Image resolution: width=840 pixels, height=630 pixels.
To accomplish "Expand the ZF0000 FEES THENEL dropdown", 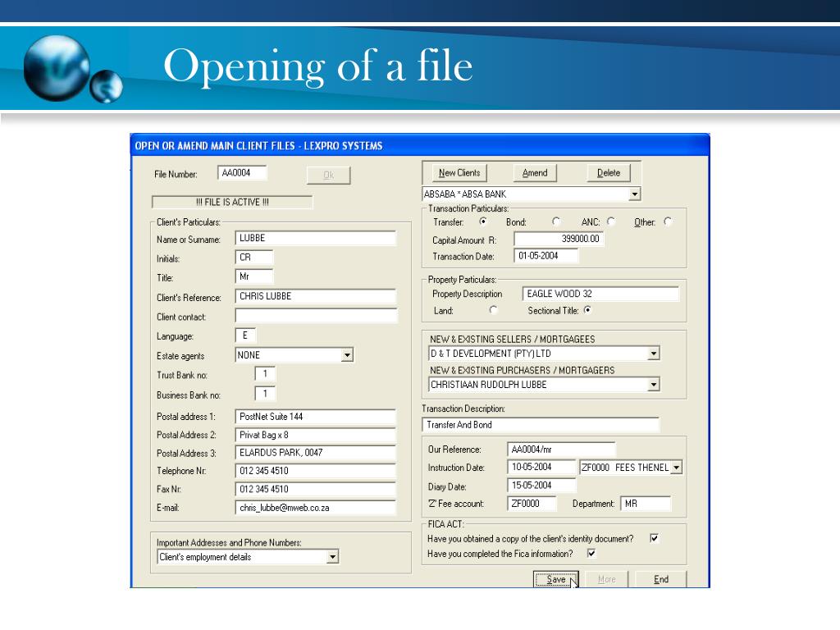I will pos(676,468).
